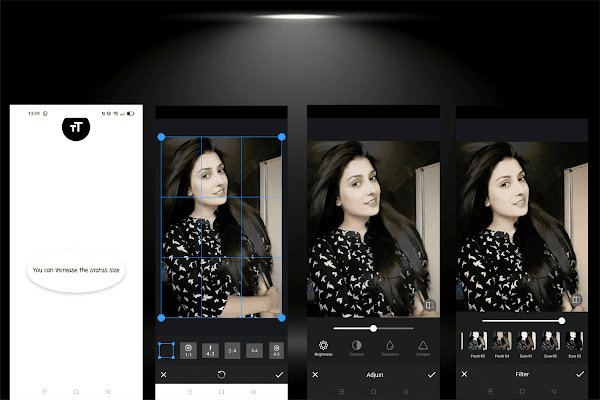Viewport: 600px width, 400px height.
Task: Tap compare icon on Adjust photo
Action: click(x=429, y=305)
